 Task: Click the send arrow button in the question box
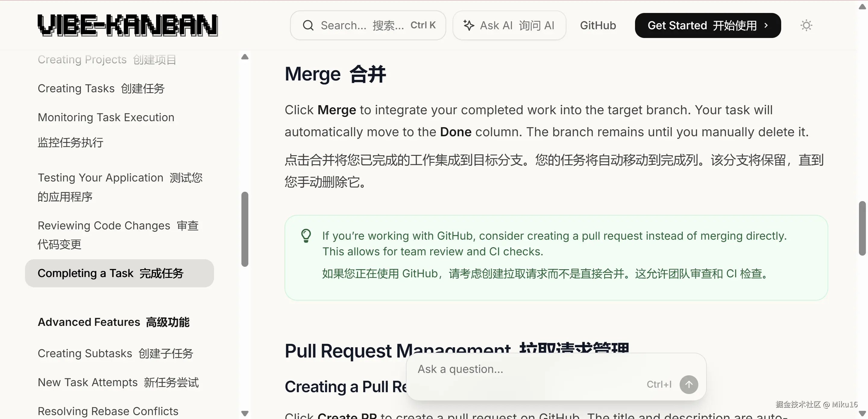(688, 384)
